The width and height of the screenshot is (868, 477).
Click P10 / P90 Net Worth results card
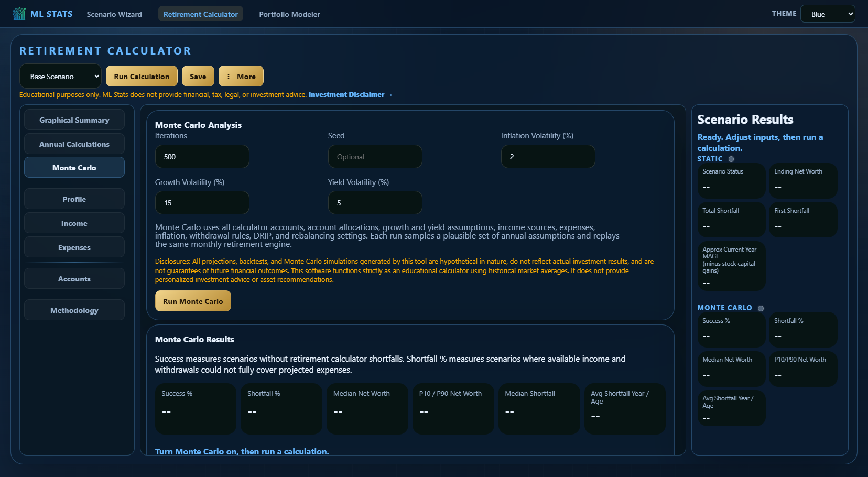453,409
